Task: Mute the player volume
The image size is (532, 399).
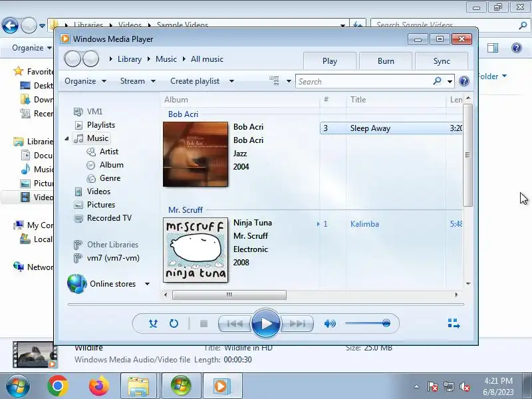Action: (329, 324)
